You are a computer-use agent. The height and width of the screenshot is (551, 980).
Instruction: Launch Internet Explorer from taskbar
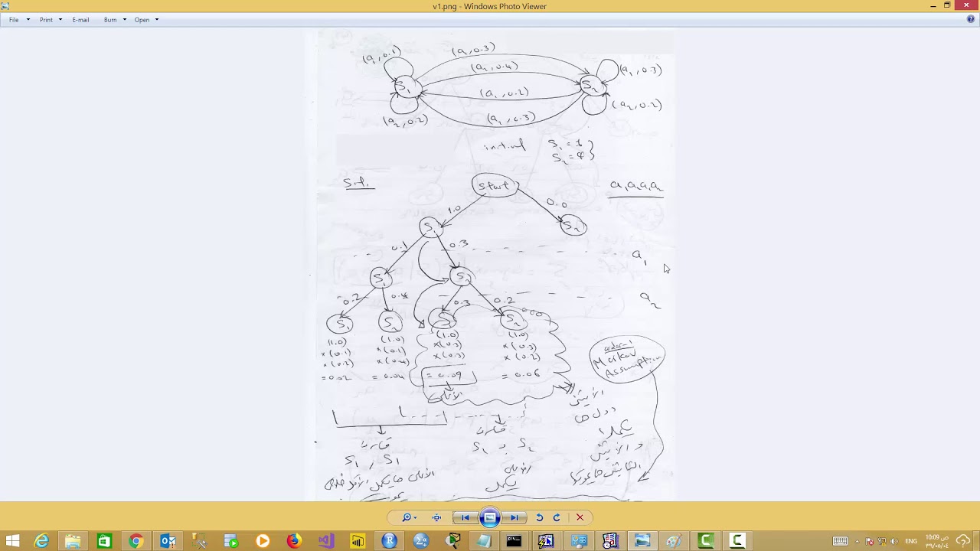(x=41, y=541)
